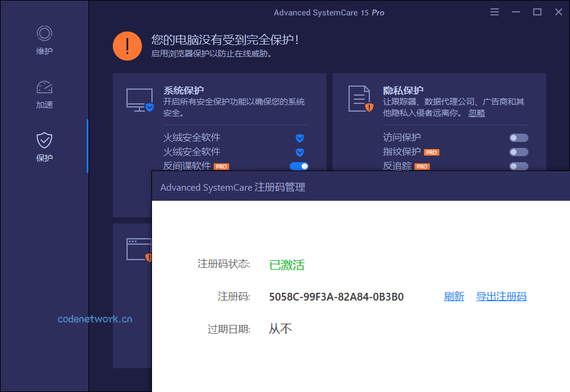570x392 pixels.
Task: Enable the 反追踪 toggle
Action: click(518, 166)
